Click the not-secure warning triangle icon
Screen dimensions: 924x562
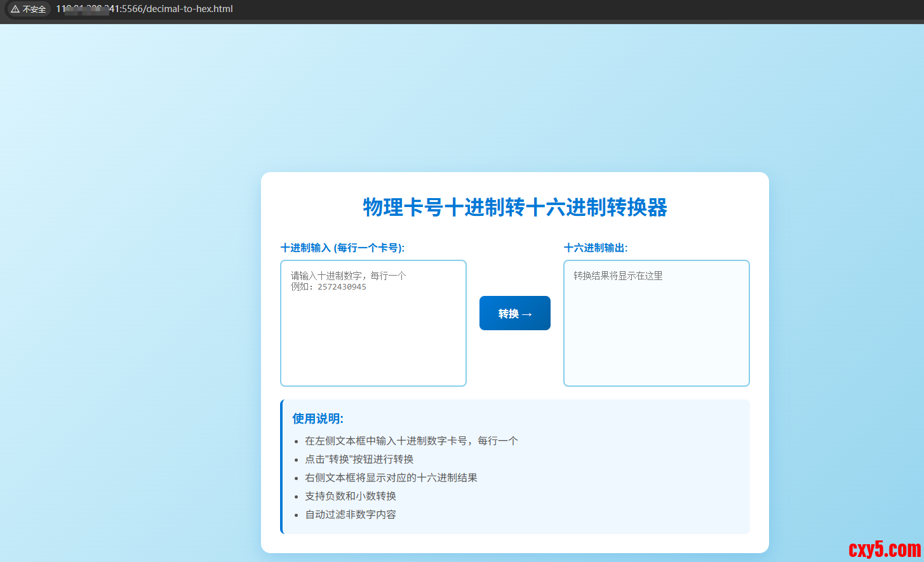coord(15,9)
